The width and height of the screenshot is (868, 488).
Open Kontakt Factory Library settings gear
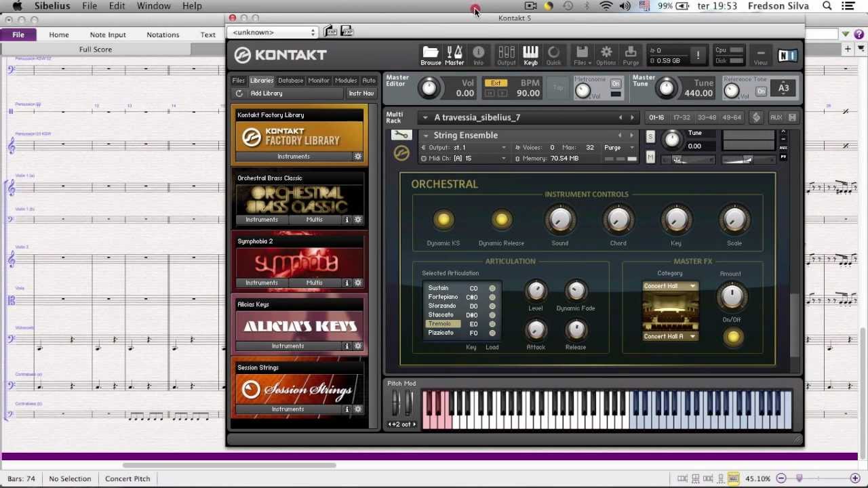pos(358,157)
